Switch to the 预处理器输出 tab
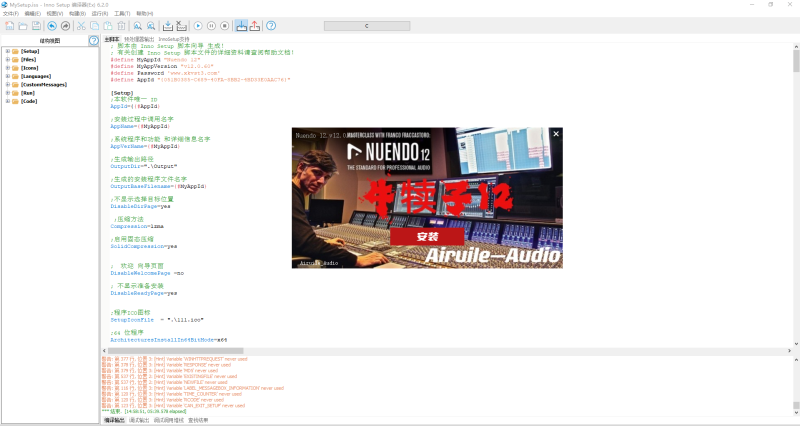This screenshot has height=426, width=800. coord(139,39)
